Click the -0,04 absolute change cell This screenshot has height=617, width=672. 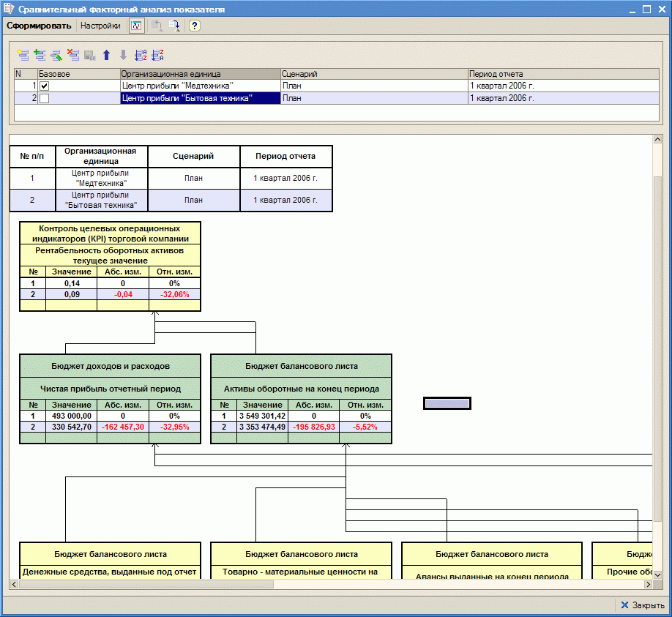coord(123,294)
